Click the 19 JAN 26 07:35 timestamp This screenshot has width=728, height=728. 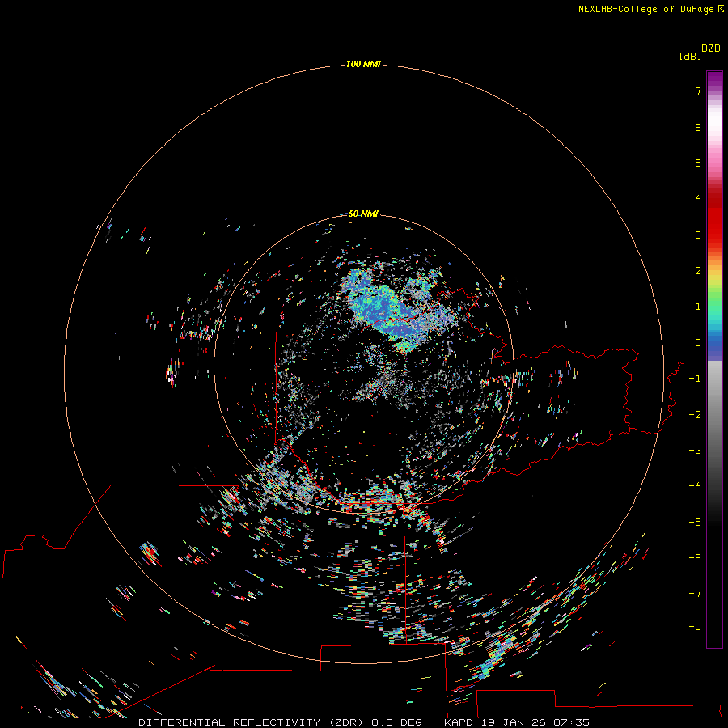(535, 722)
